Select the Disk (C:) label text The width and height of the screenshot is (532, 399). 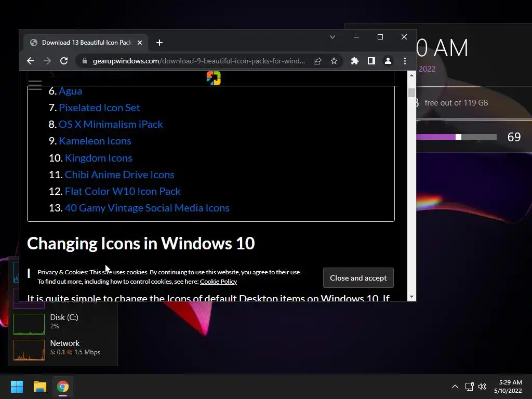pos(64,317)
